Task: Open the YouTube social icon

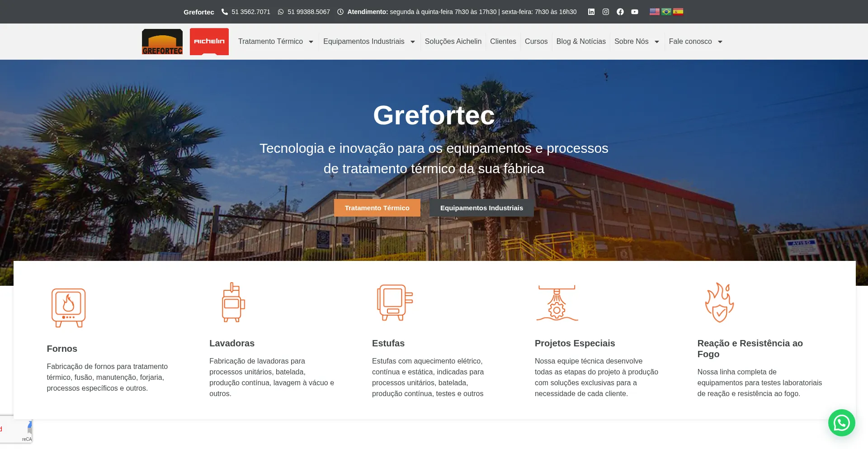Action: (x=635, y=12)
